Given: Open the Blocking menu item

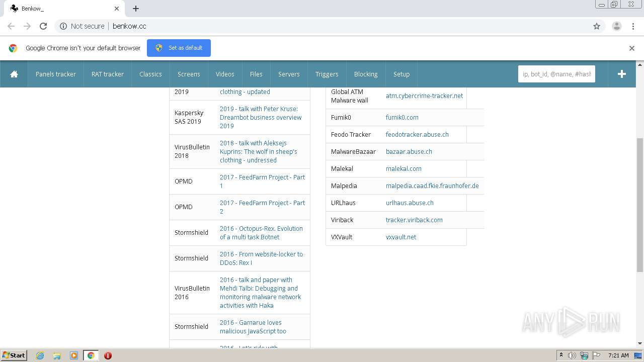Looking at the screenshot, I should pyautogui.click(x=366, y=74).
